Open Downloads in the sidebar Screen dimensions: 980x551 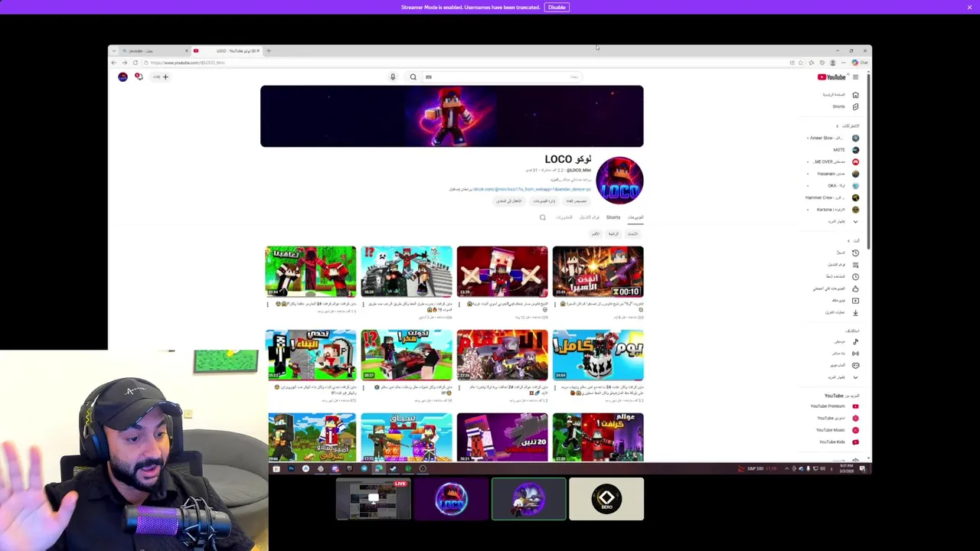(841, 312)
